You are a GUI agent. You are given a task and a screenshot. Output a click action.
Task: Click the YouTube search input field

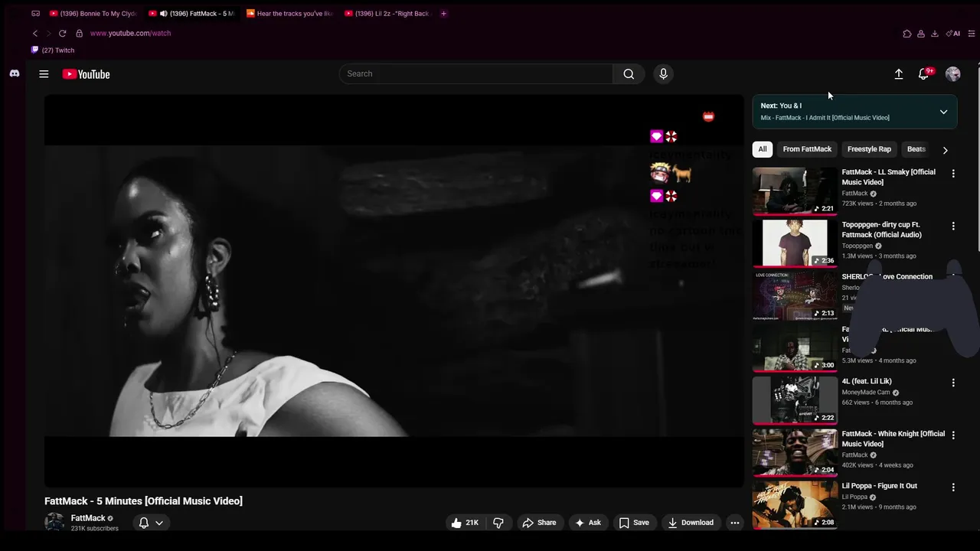click(x=476, y=74)
